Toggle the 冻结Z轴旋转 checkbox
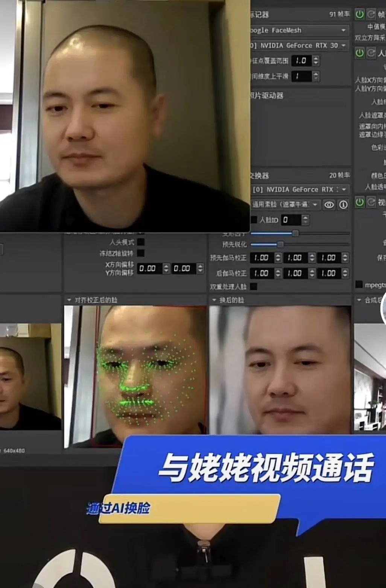 [x=141, y=253]
